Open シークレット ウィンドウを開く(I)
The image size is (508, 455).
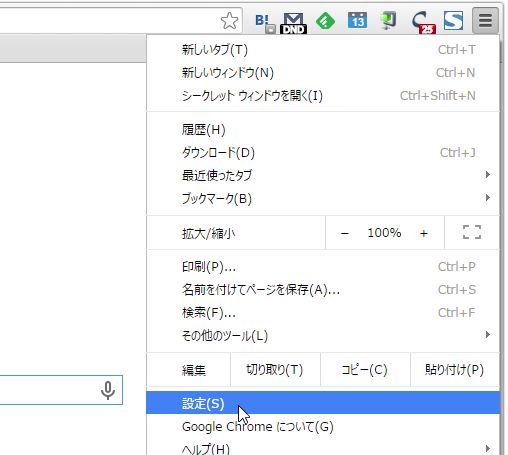tap(323, 96)
